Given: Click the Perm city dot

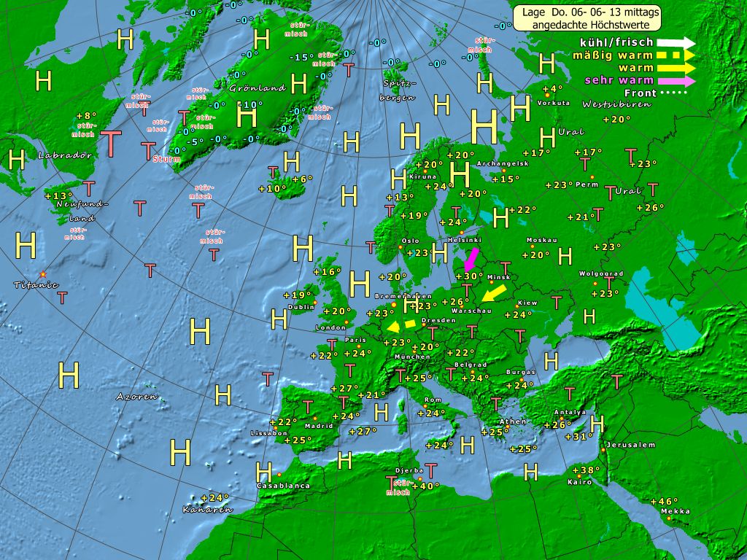Looking at the screenshot, I should coord(592,177).
